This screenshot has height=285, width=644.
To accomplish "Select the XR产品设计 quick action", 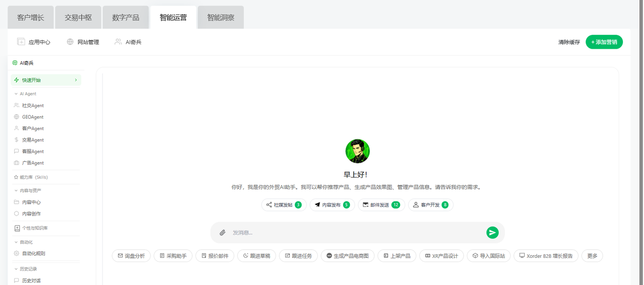I will pos(442,256).
